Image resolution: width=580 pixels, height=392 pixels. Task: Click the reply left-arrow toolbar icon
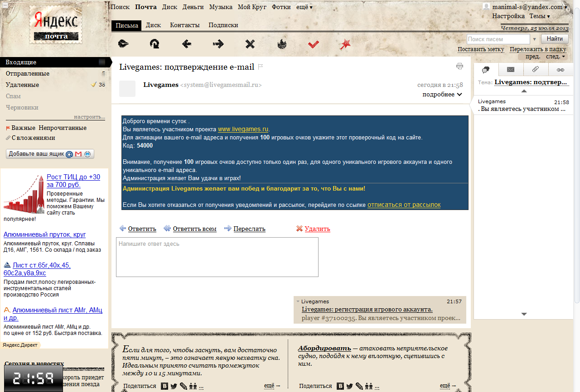tap(186, 44)
